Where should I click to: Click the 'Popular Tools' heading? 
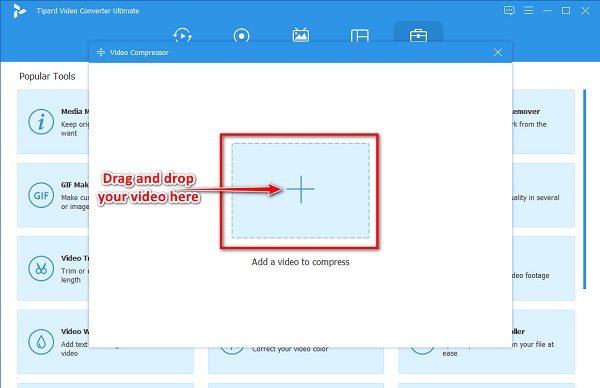coord(47,76)
